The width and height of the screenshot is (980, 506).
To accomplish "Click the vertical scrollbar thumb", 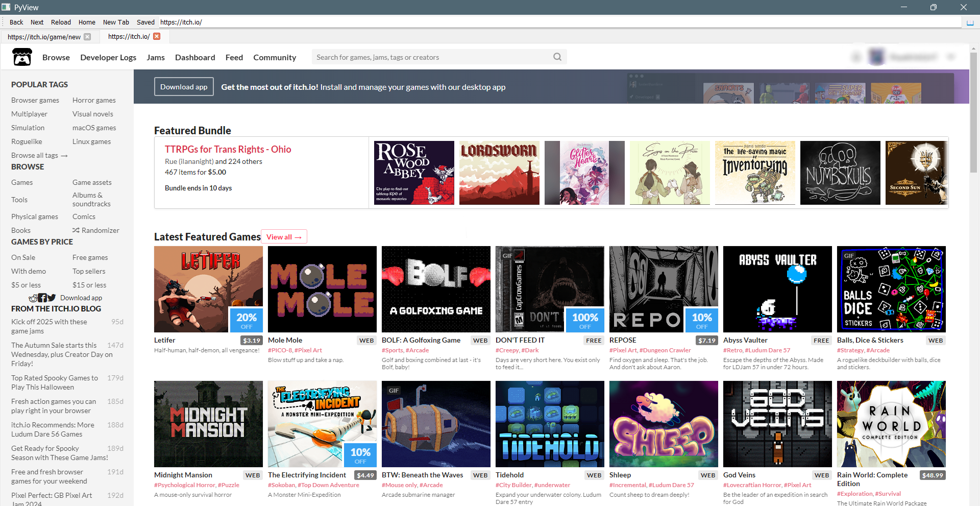I will [974, 112].
